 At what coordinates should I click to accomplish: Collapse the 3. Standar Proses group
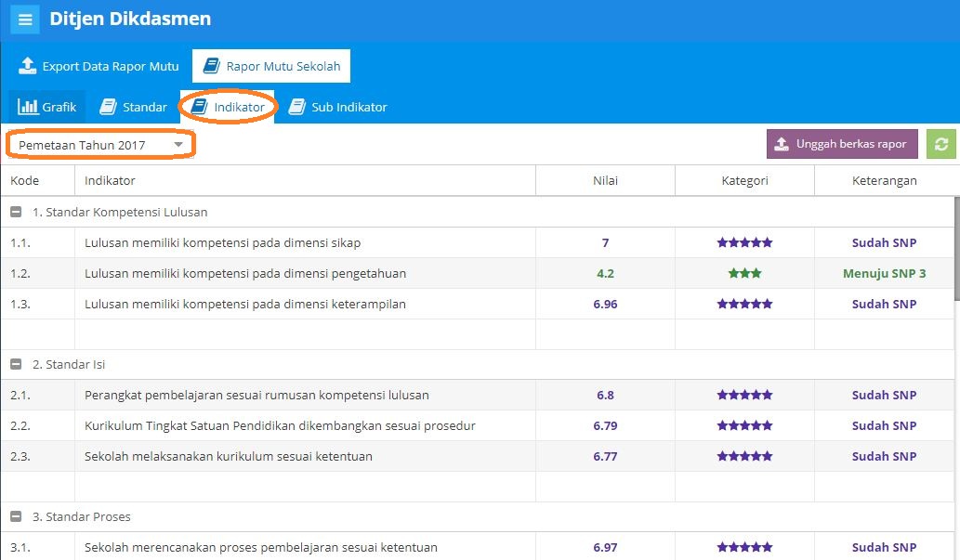click(x=16, y=516)
